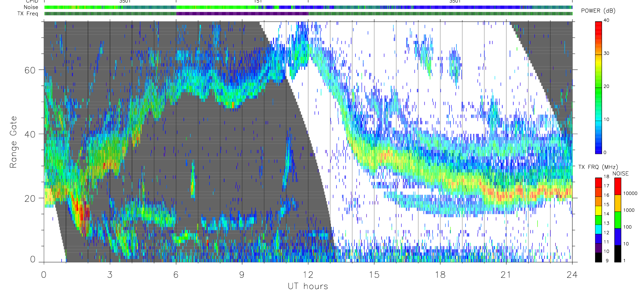Click the POWER (dB) legend title
This screenshot has height=297, width=644.
598,11
